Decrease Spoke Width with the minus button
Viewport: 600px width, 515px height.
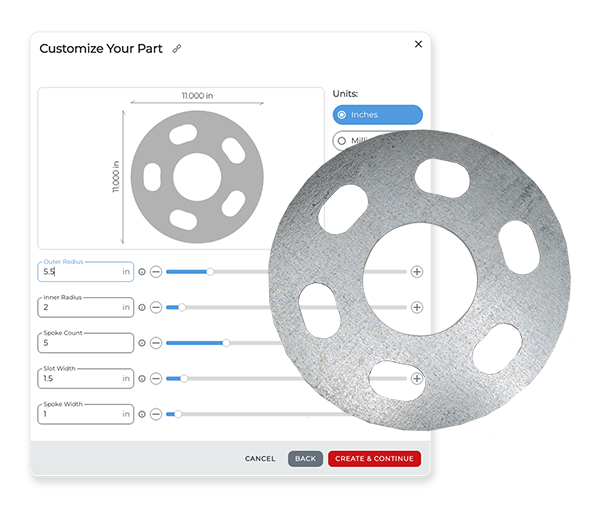(156, 414)
